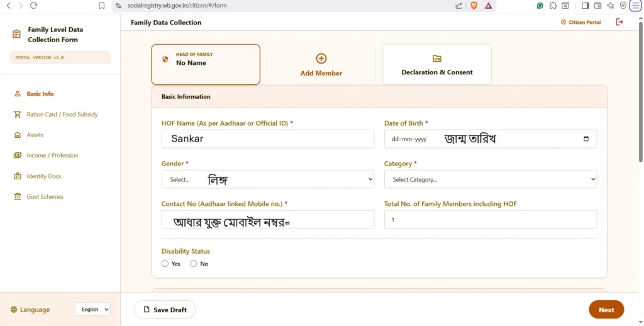Image resolution: width=644 pixels, height=326 pixels.
Task: Click the HOF Name input field
Action: coord(268,139)
